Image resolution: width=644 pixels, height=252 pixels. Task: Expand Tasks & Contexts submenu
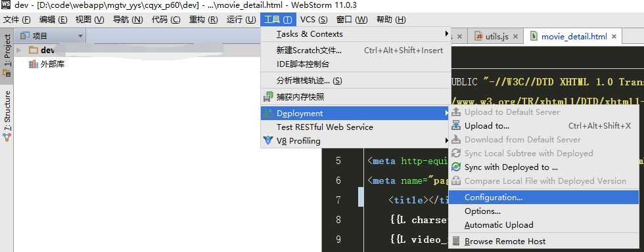356,34
